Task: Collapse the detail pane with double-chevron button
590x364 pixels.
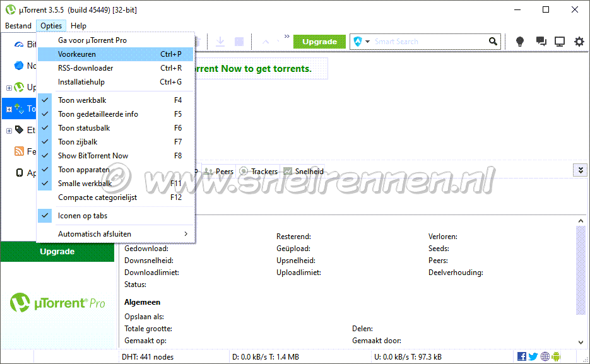Action: click(580, 170)
